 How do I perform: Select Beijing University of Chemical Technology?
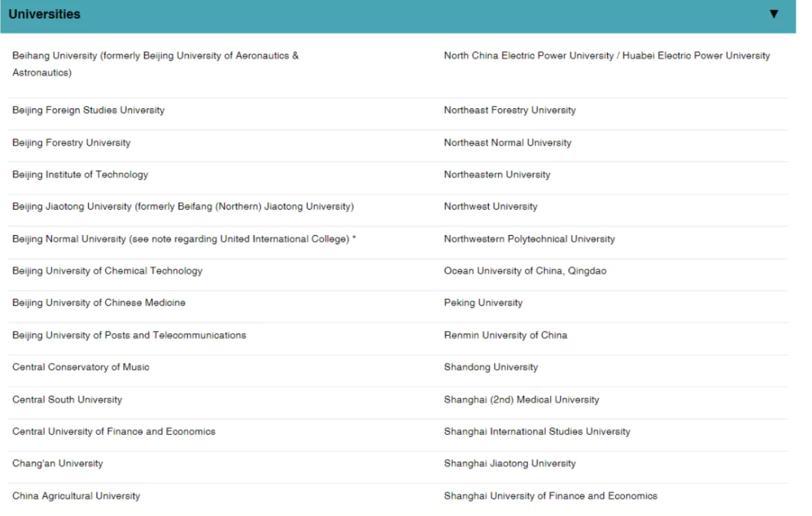(108, 271)
